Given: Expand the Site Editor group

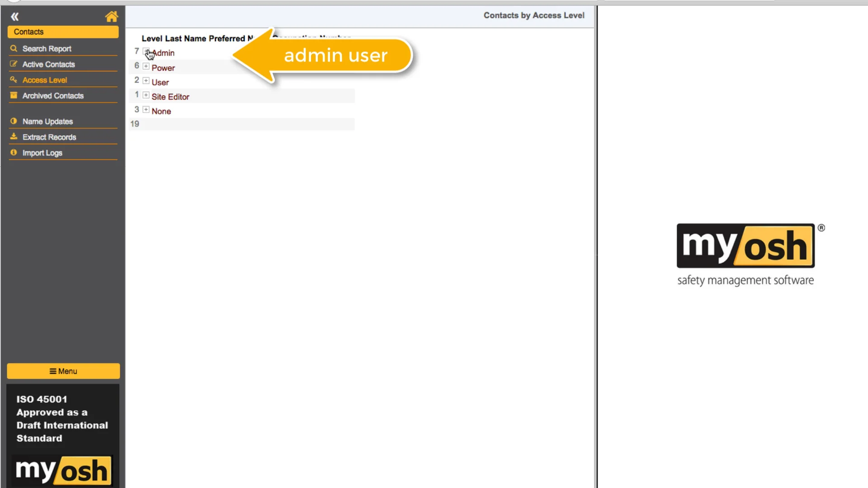Looking at the screenshot, I should click(x=146, y=95).
